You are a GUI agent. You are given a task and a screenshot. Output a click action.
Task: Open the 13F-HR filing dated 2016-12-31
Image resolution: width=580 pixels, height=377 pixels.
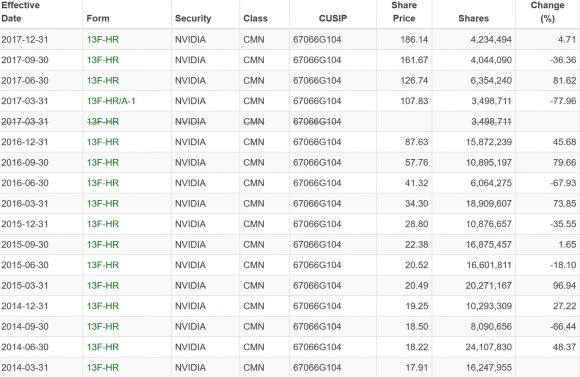103,142
